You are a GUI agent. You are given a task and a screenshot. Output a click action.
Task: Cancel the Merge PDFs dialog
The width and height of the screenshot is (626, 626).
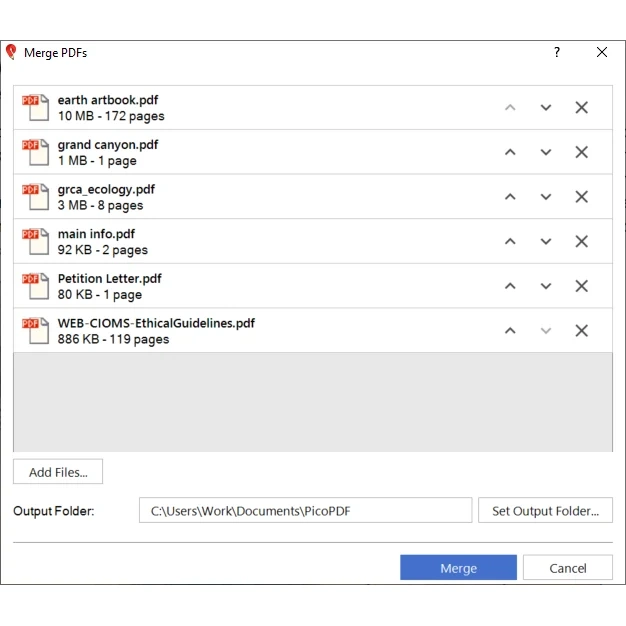point(567,568)
